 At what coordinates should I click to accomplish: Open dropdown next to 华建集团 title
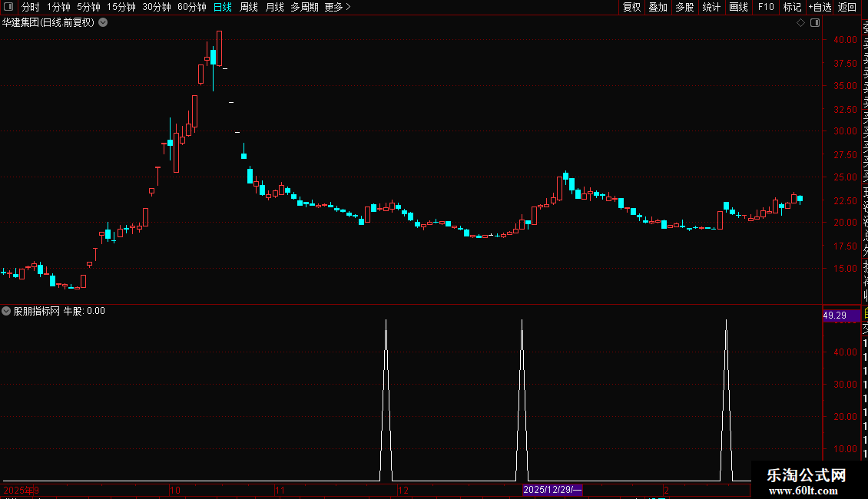click(x=103, y=23)
